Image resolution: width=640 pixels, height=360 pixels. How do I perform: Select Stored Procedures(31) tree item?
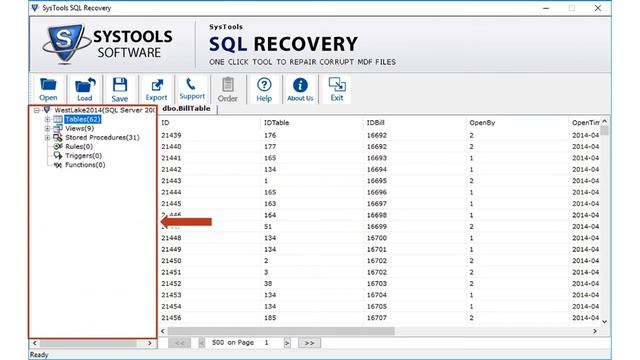coord(102,138)
